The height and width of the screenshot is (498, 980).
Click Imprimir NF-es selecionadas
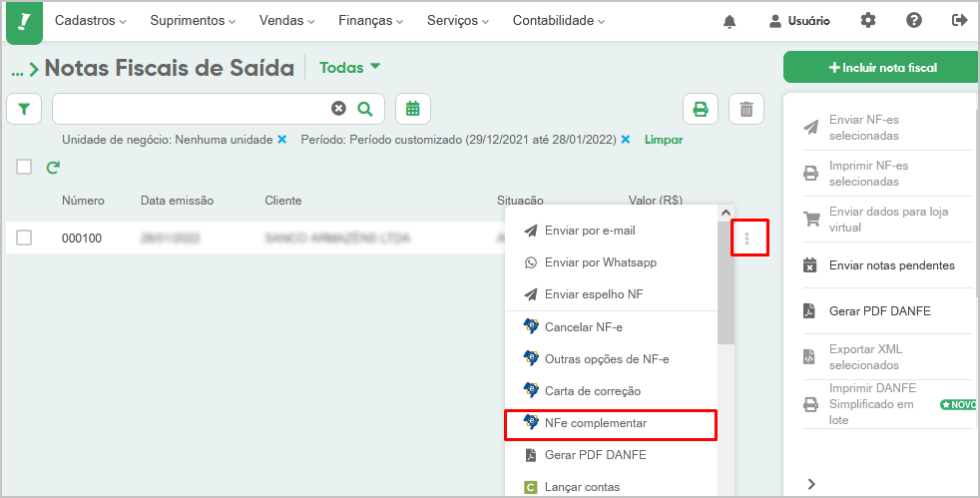point(887,174)
